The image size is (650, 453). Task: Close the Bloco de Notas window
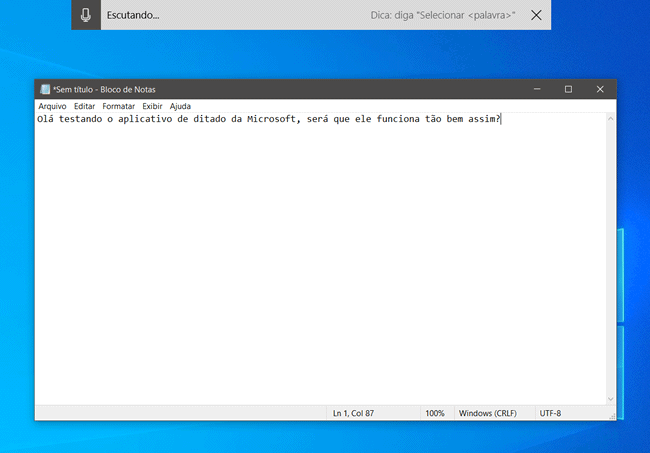[x=600, y=89]
